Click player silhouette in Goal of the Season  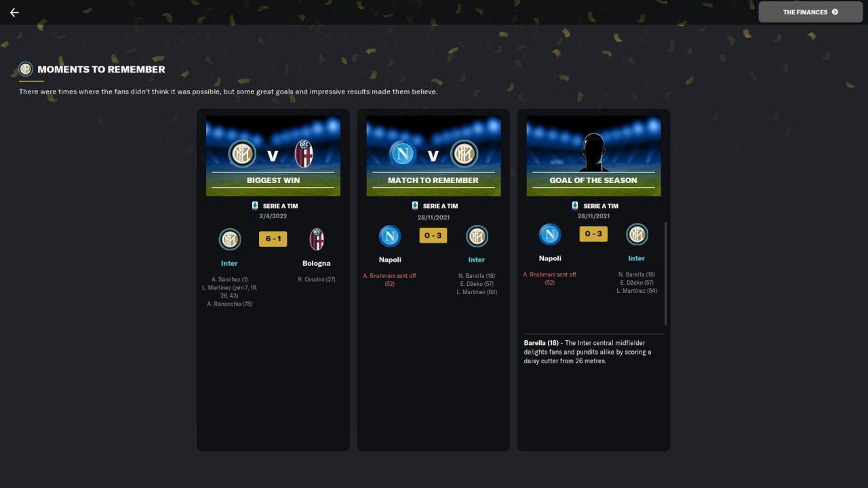tap(593, 151)
